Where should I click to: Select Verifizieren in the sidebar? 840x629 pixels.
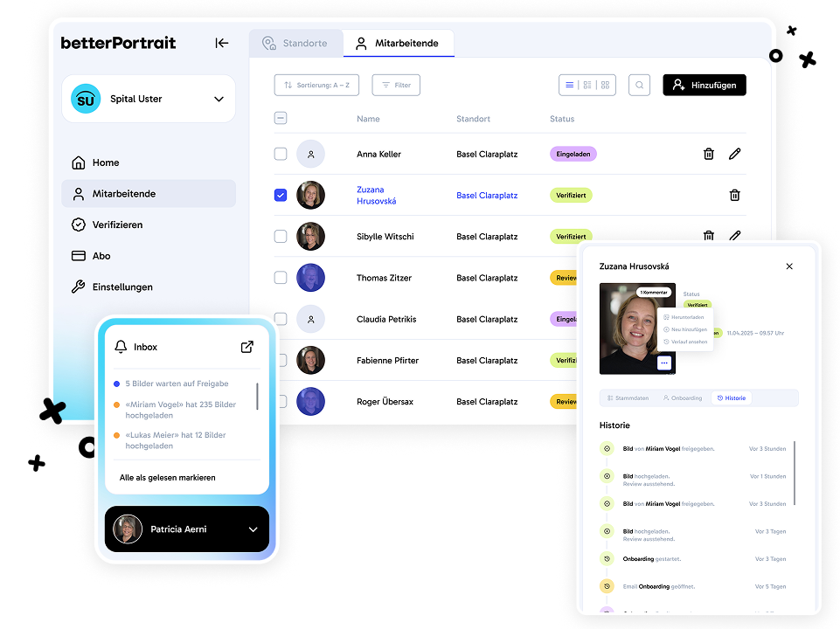coord(119,225)
